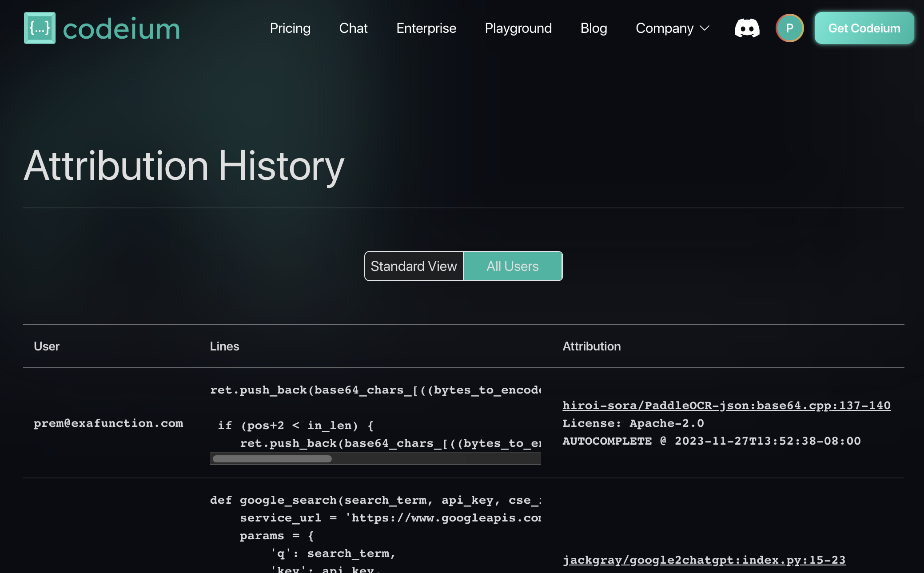
Task: Go to the Chat page
Action: [353, 28]
